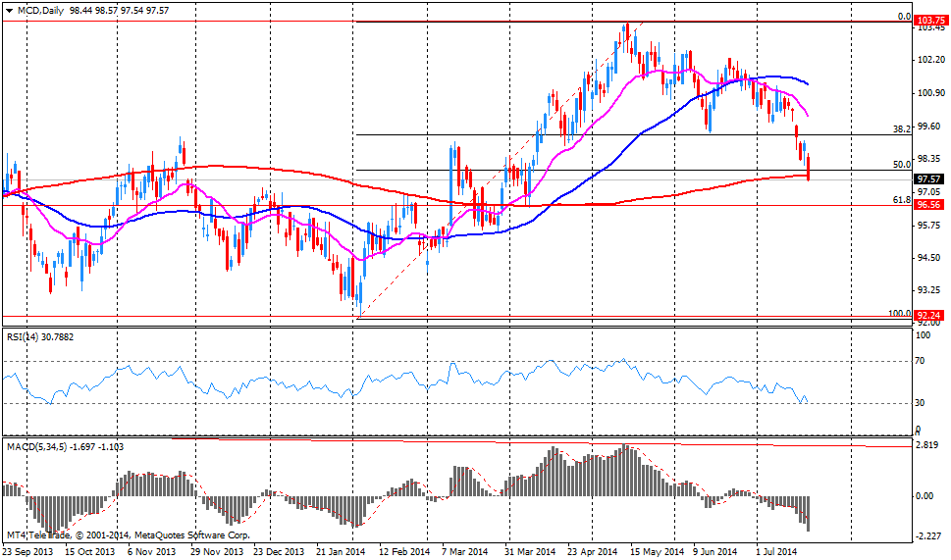Select the red 103.75 price label
The width and height of the screenshot is (951, 560).
[x=929, y=20]
